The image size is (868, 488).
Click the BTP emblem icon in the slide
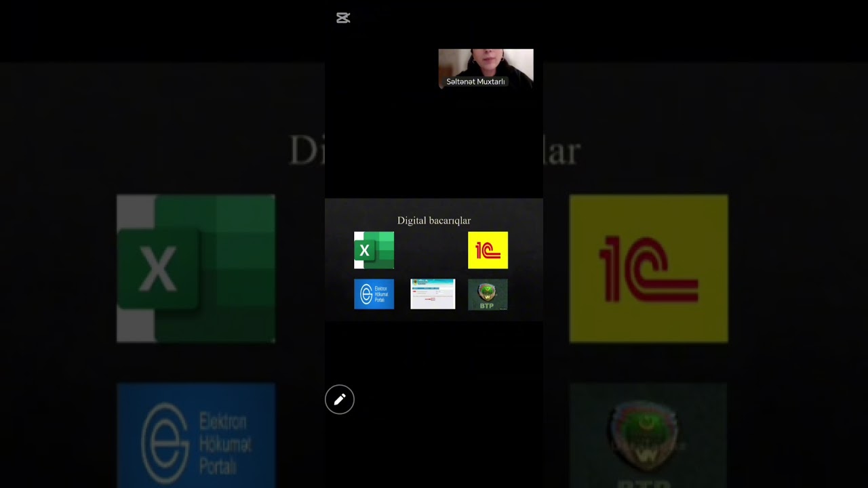pos(488,294)
